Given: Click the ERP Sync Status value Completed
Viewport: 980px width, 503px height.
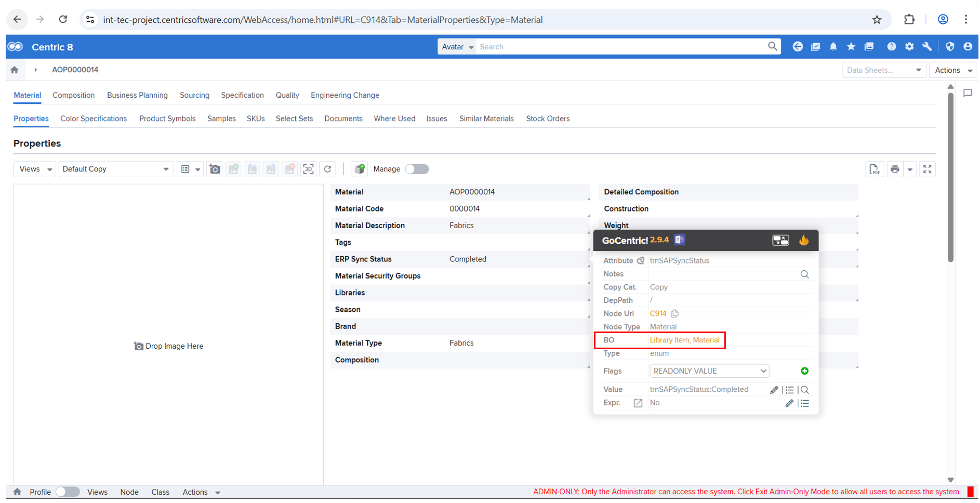Looking at the screenshot, I should [x=468, y=259].
